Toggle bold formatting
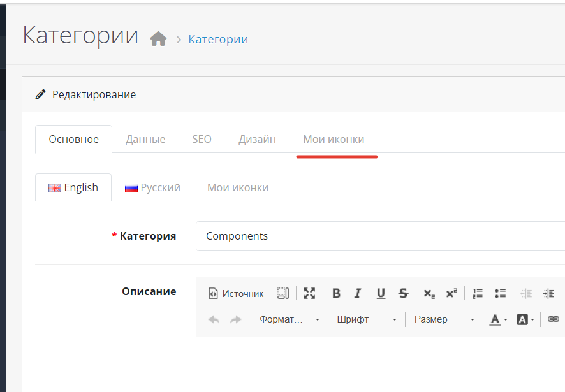The image size is (565, 392). [x=336, y=293]
